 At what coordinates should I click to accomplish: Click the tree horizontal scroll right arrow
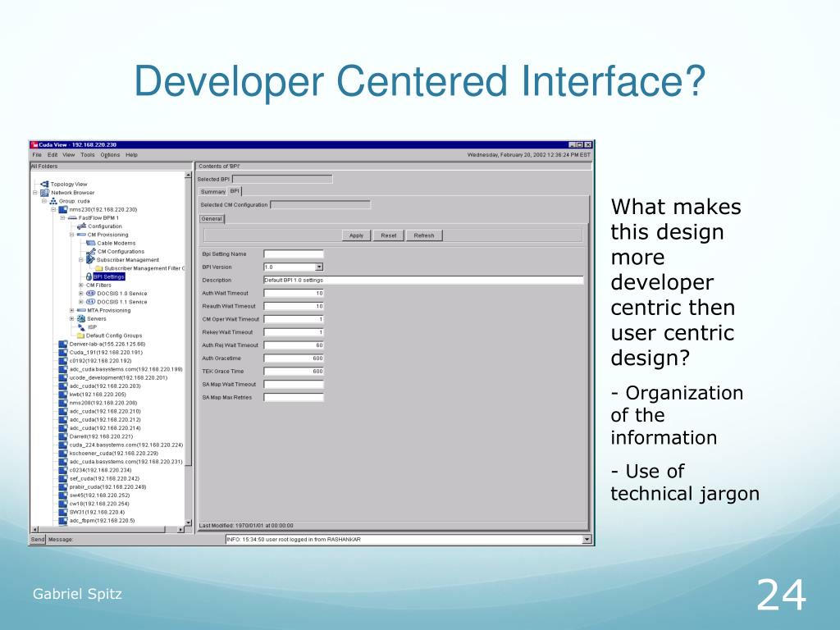click(180, 529)
